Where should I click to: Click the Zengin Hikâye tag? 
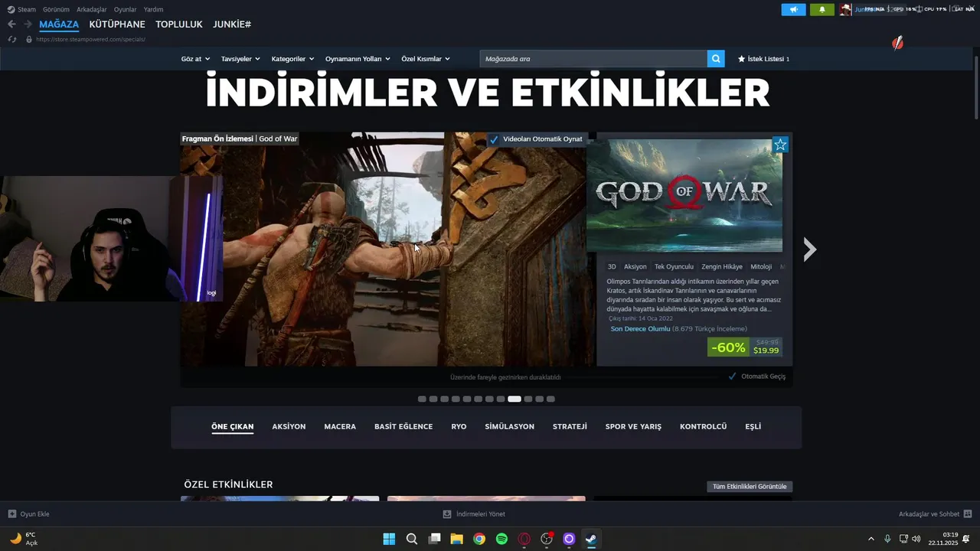pyautogui.click(x=722, y=267)
